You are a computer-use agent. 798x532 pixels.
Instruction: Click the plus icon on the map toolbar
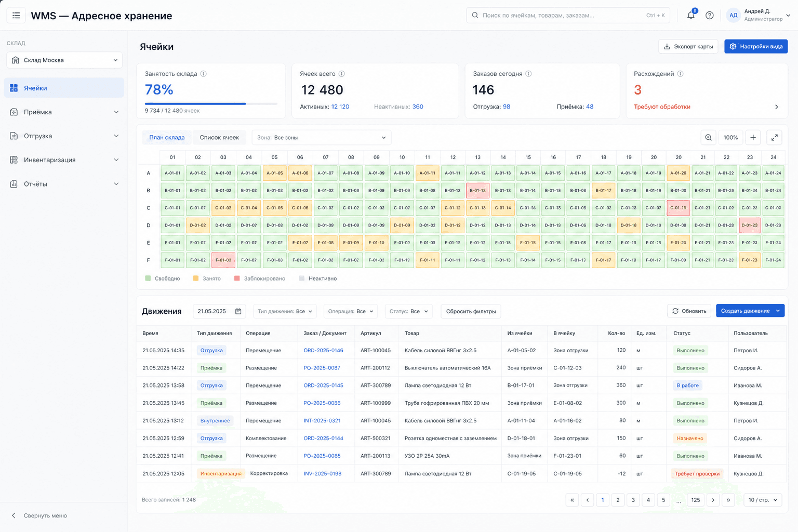pos(753,138)
